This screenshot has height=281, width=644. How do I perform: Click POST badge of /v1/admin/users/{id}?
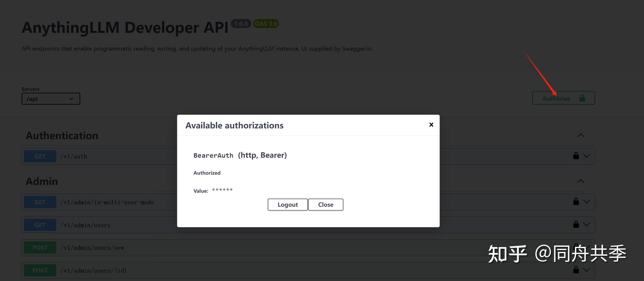pos(40,271)
